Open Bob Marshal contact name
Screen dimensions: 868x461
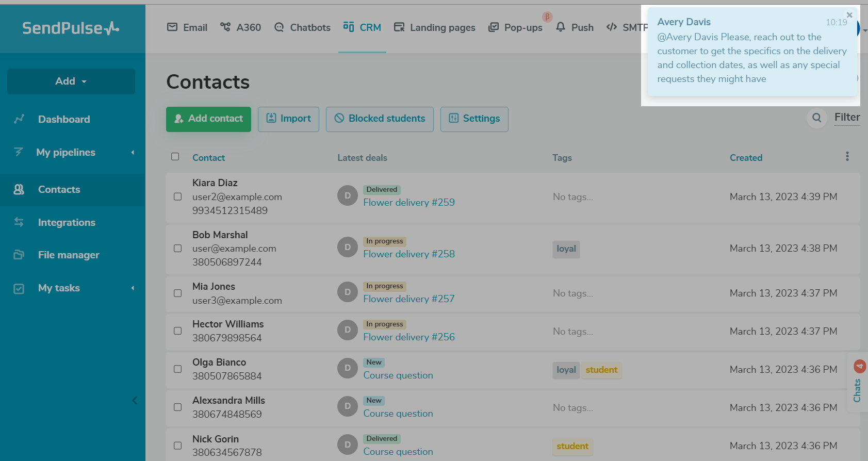220,235
